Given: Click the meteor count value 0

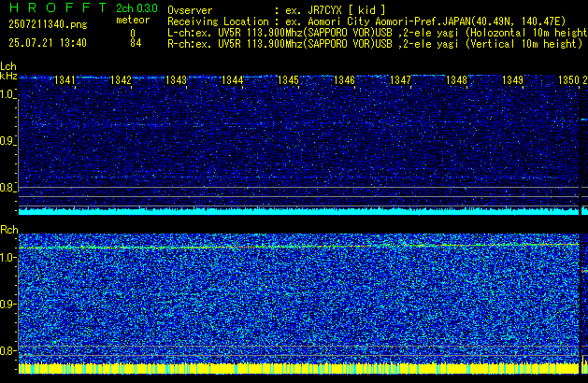Looking at the screenshot, I should tap(133, 34).
